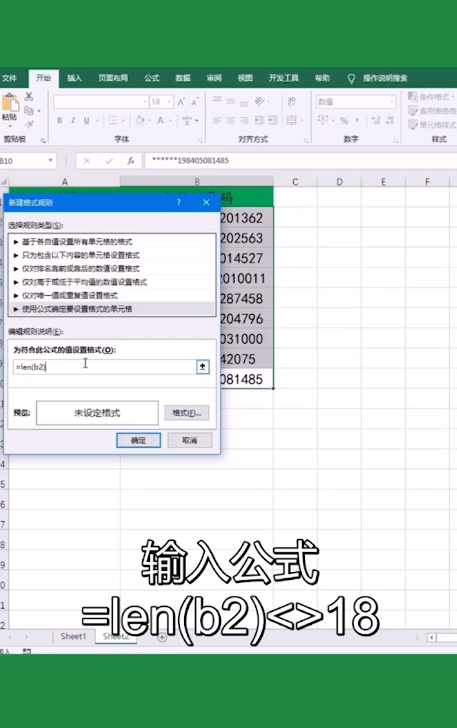Open the number format 数值 dropdown

pos(392,102)
